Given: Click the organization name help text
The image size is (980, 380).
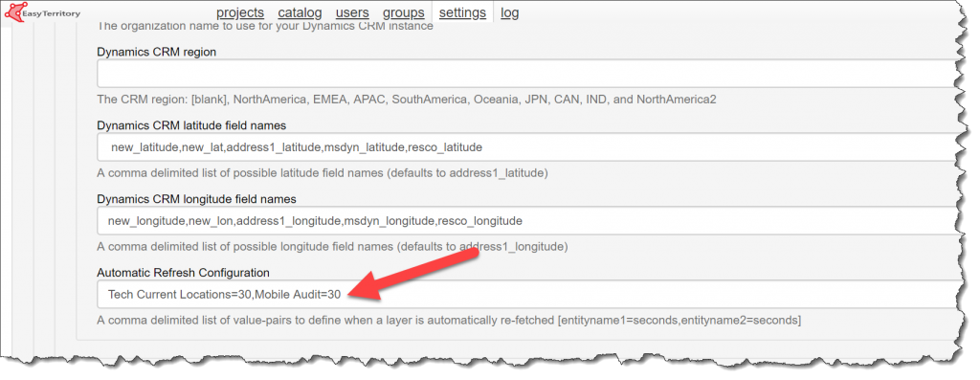Looking at the screenshot, I should [265, 26].
